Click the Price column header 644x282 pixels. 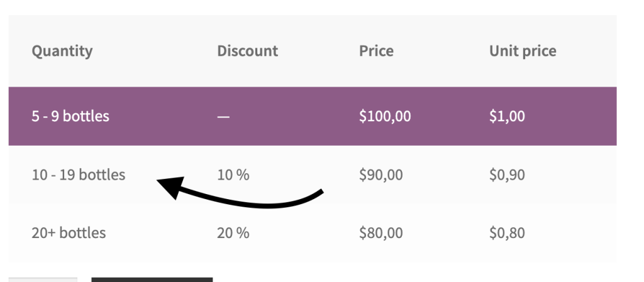tap(376, 51)
